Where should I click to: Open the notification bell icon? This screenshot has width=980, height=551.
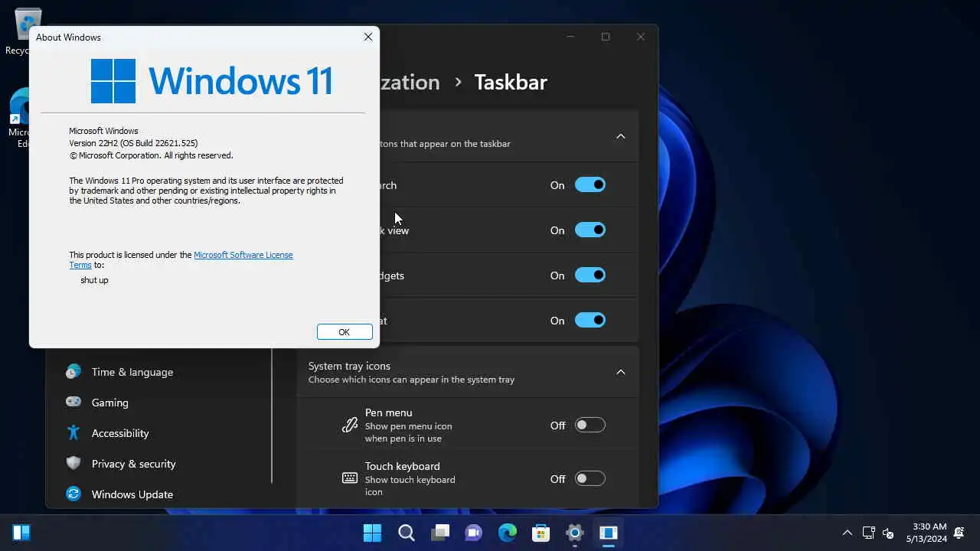[x=959, y=533]
